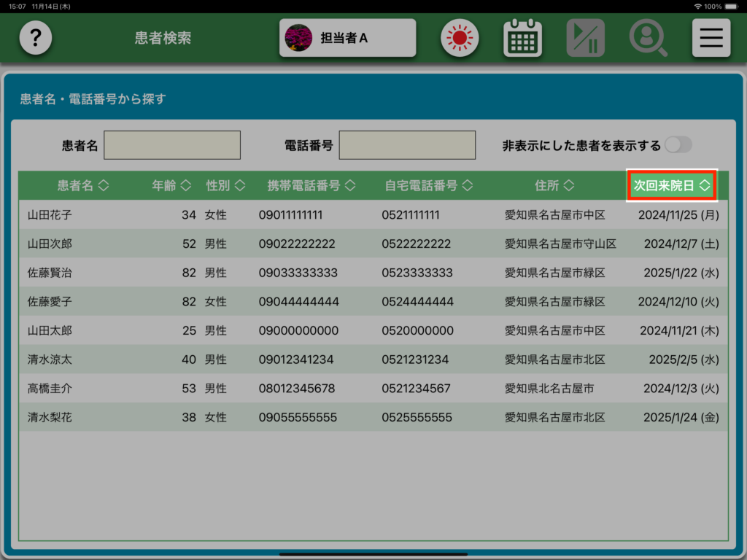Sort table by 年齢 column
The image size is (747, 560).
point(171,186)
